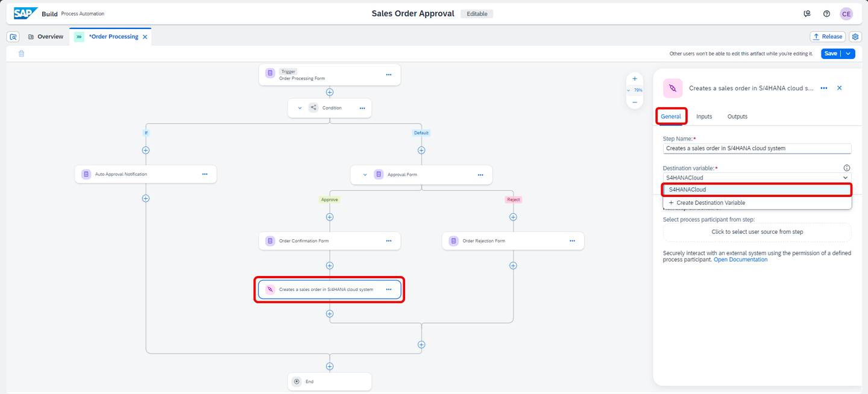The width and height of the screenshot is (868, 394).
Task: Click the Reject branch label
Action: pos(513,199)
